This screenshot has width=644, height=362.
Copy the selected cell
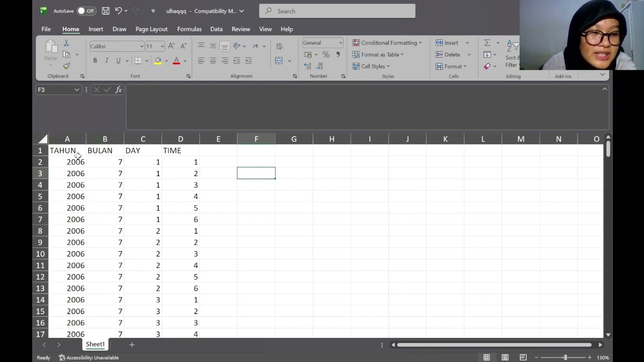coord(66,54)
